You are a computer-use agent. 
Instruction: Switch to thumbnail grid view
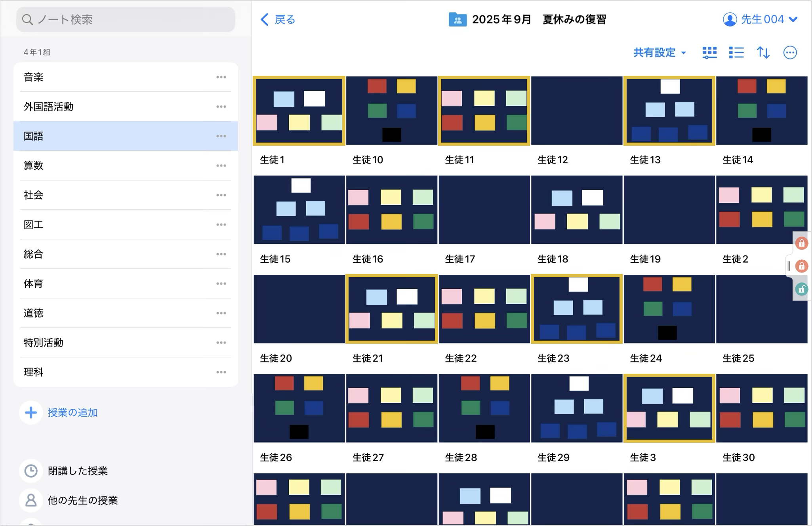click(x=709, y=53)
